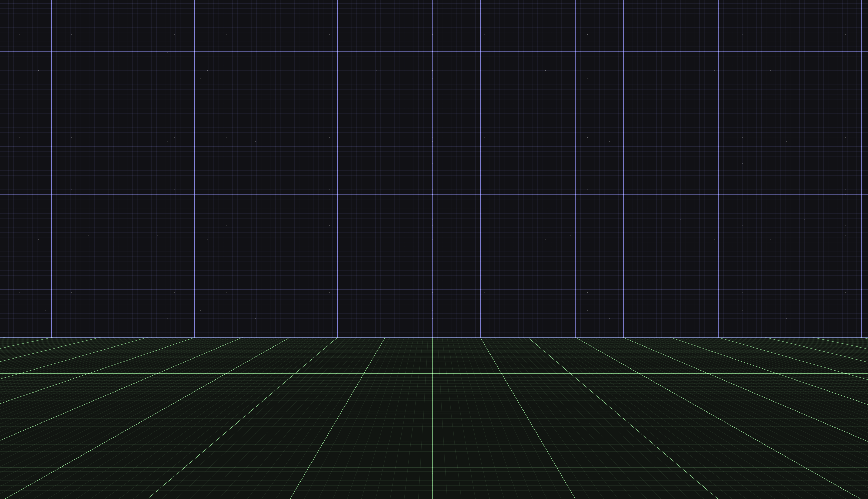Click the purple wall's top-right grid corner
The width and height of the screenshot is (868, 499).
[862, 4]
